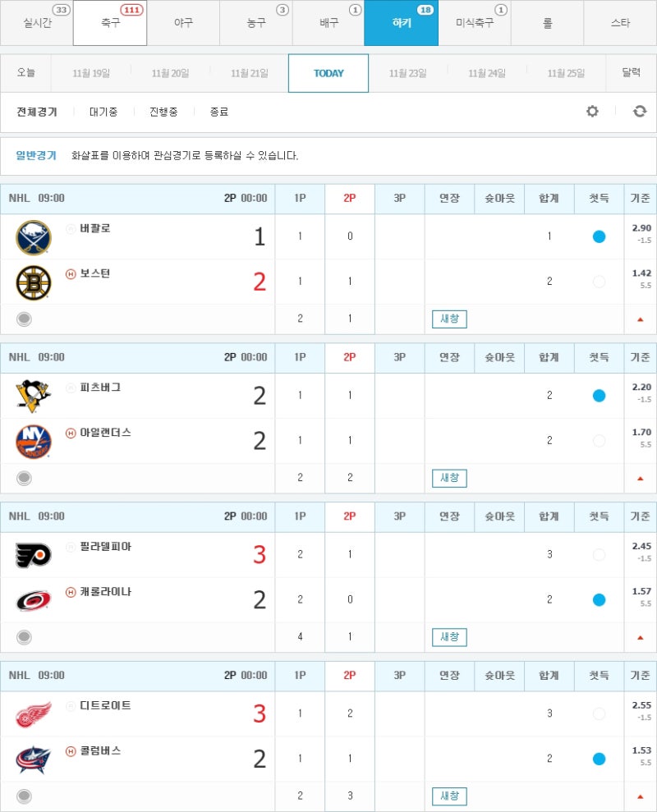The width and height of the screenshot is (657, 812).
Task: Open the 달력 calendar picker
Action: [x=631, y=72]
